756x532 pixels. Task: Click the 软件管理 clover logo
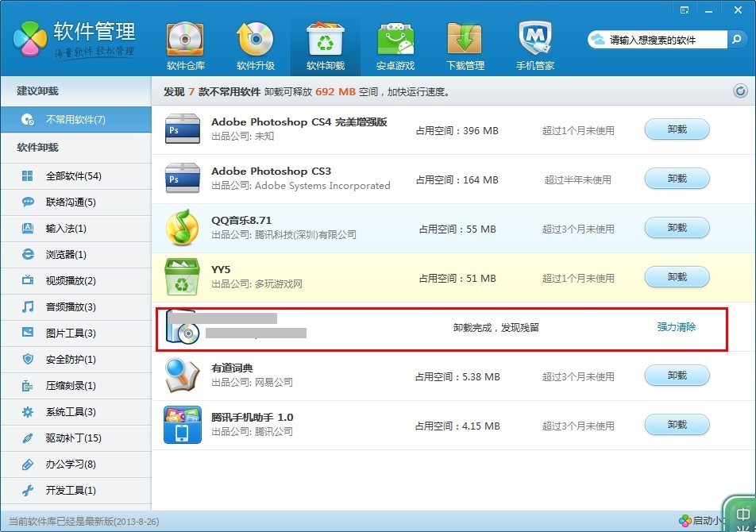30,39
